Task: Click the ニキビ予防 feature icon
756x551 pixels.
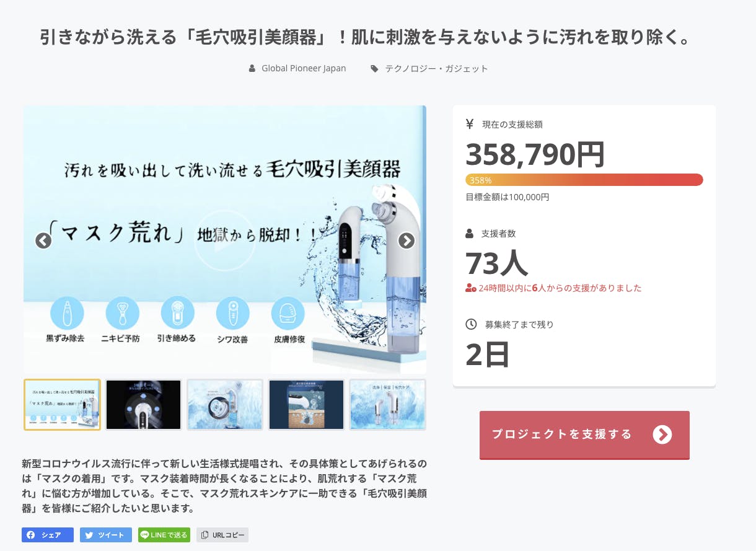Action: point(123,313)
